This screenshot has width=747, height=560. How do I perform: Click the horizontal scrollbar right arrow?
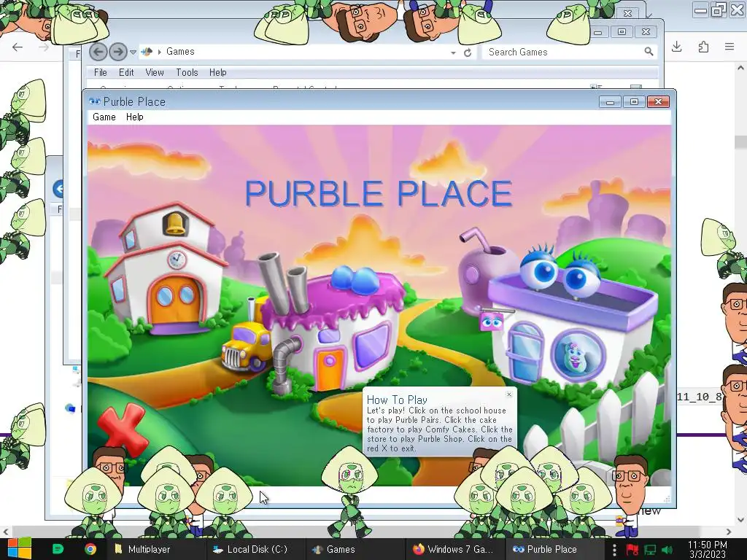(729, 532)
